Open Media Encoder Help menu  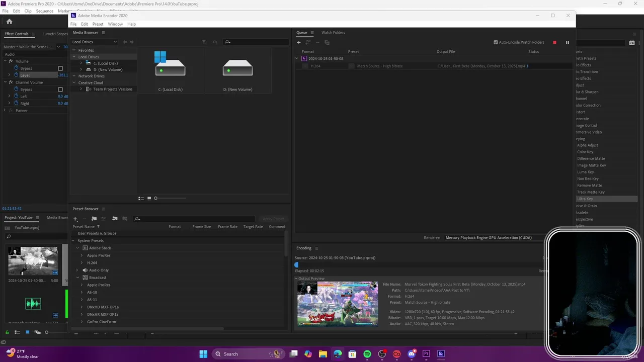pyautogui.click(x=131, y=24)
